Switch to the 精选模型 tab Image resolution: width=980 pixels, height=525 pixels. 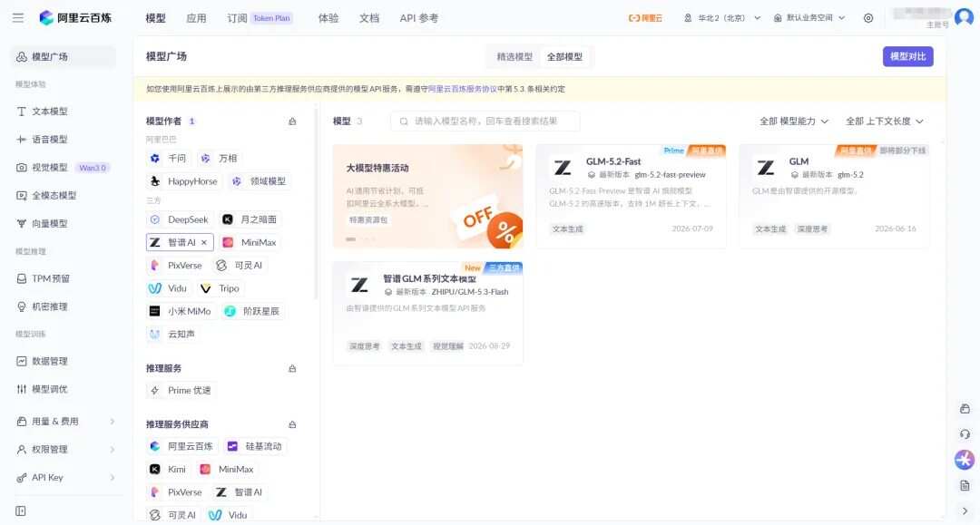514,57
